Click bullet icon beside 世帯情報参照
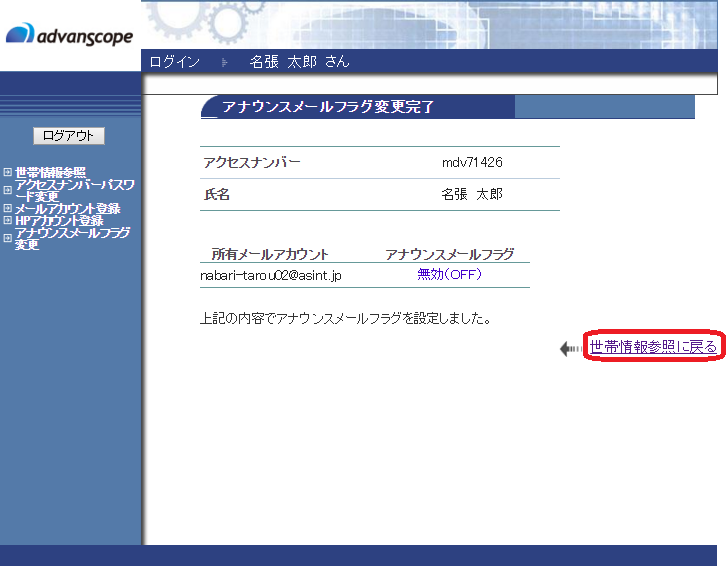 (7, 172)
